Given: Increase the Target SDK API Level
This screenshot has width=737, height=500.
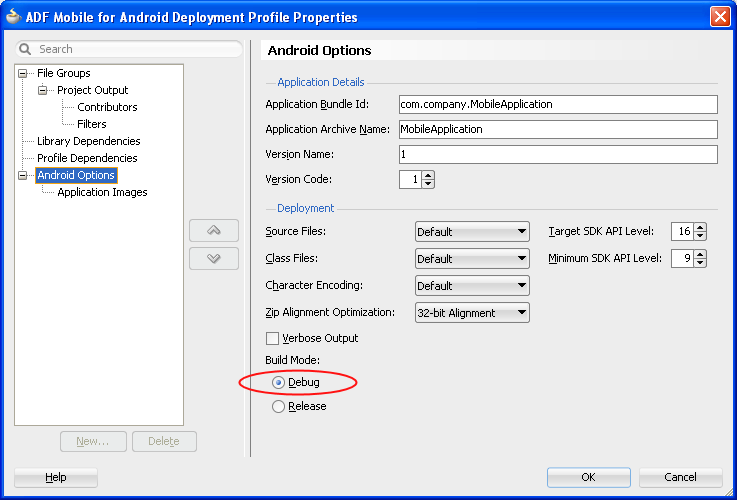Looking at the screenshot, I should point(700,227).
